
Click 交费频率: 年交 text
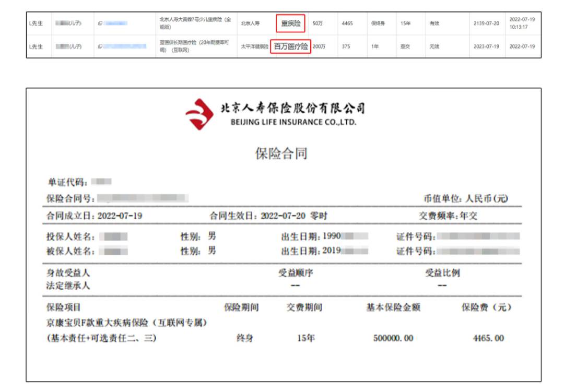(448, 216)
